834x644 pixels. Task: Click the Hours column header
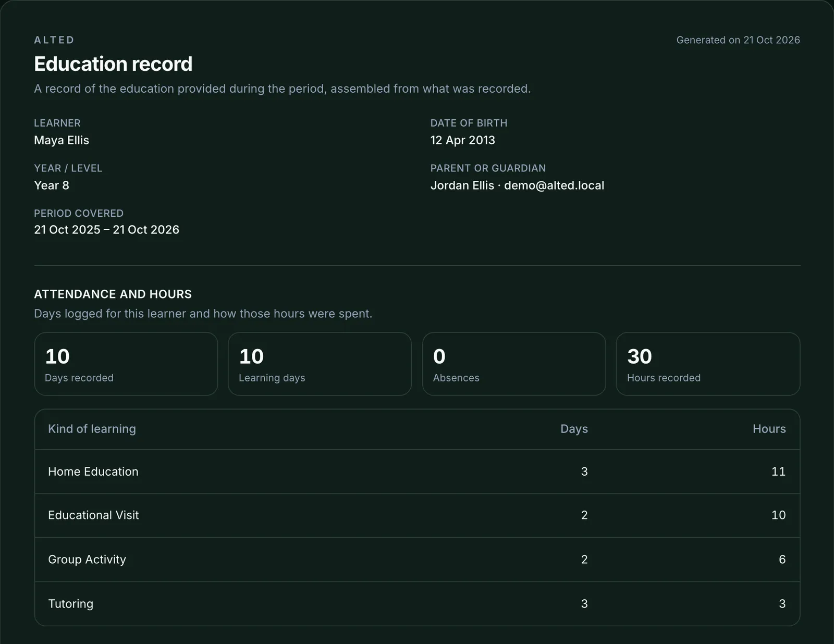(769, 429)
